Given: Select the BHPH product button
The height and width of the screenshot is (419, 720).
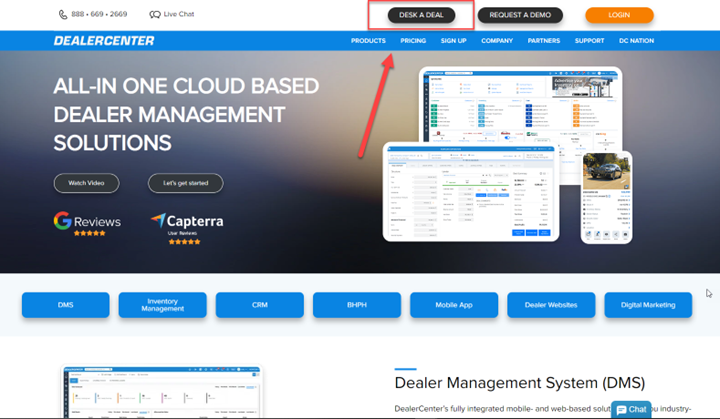Looking at the screenshot, I should pos(357,305).
